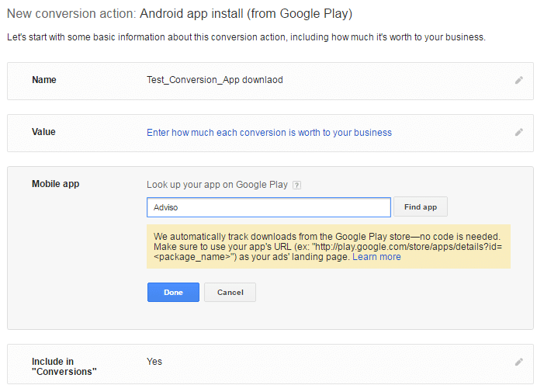This screenshot has width=544, height=392.
Task: Open the help tooltip beside Look up your app
Action: pyautogui.click(x=297, y=186)
